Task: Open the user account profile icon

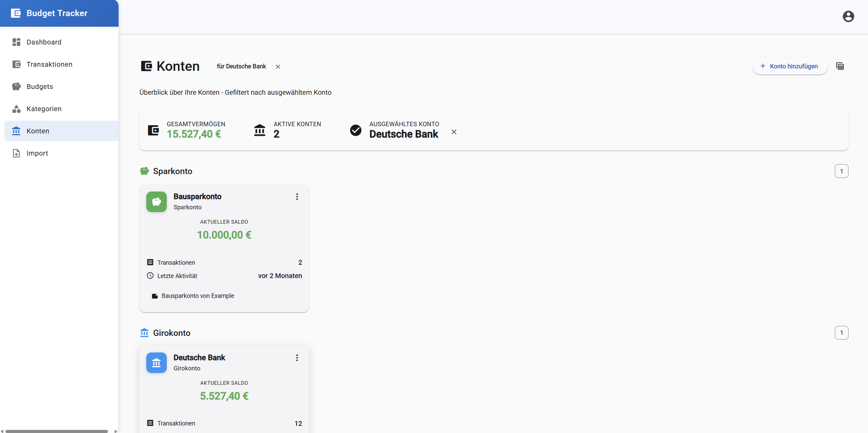Action: [848, 16]
